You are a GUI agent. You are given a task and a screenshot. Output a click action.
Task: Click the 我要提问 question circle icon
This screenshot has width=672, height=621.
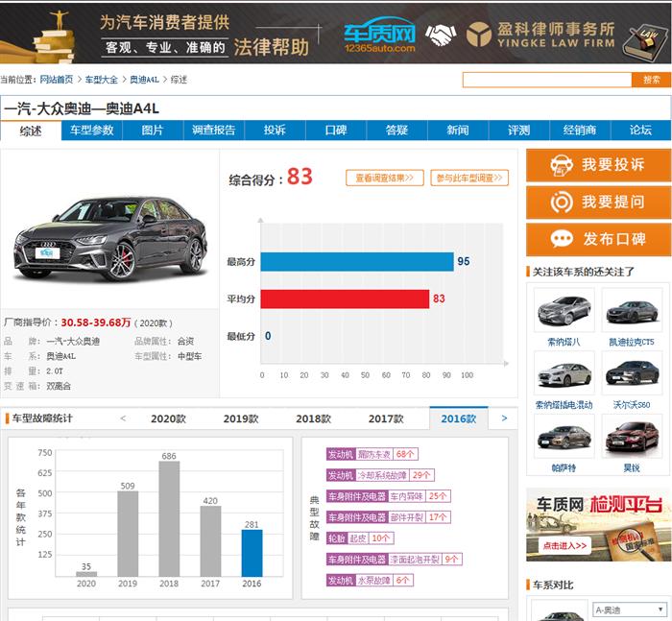click(x=562, y=202)
